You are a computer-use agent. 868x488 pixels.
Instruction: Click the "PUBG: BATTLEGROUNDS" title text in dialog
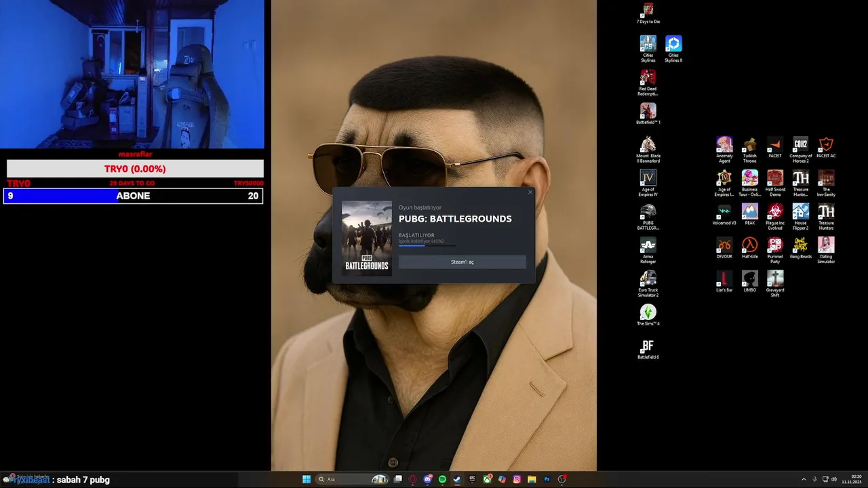[x=455, y=219]
